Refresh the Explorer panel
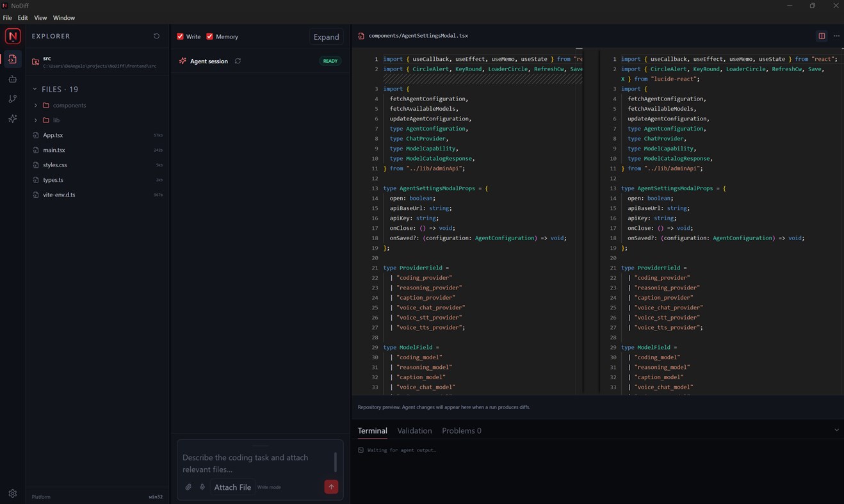 156,37
